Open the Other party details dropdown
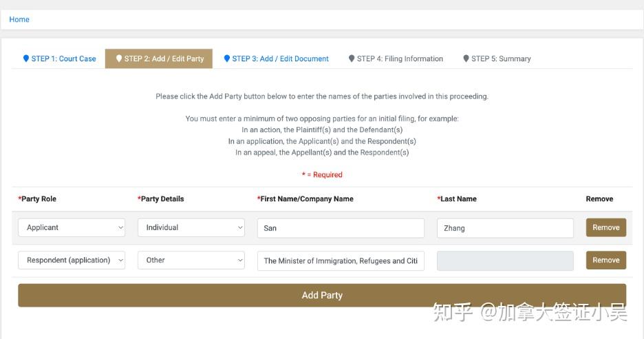This screenshot has height=339, width=644. 191,260
